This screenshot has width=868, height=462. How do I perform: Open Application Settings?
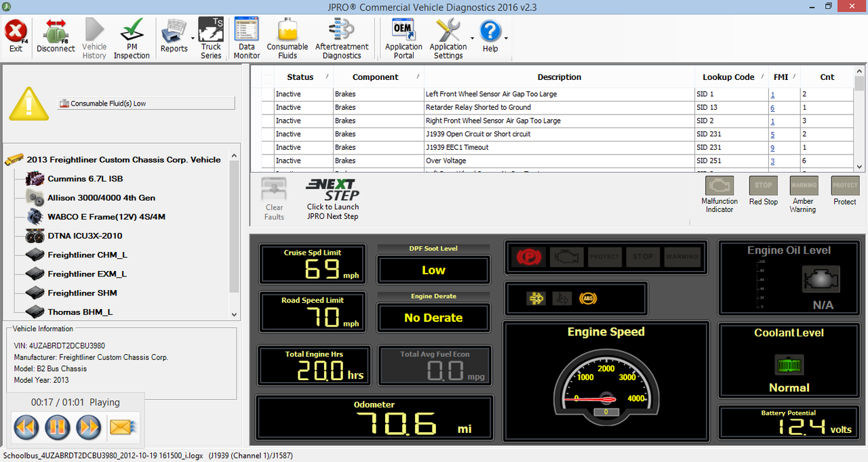pos(448,39)
